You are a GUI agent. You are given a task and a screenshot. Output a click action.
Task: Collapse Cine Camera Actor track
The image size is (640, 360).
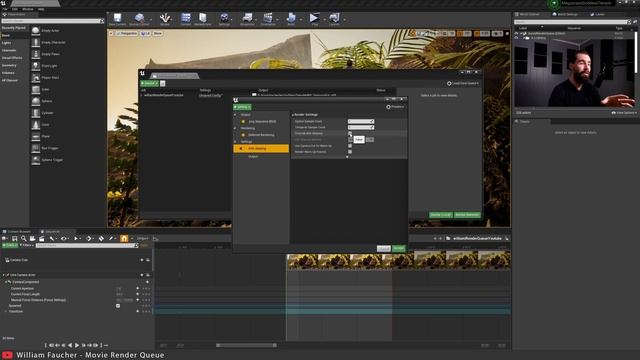(x=3, y=275)
